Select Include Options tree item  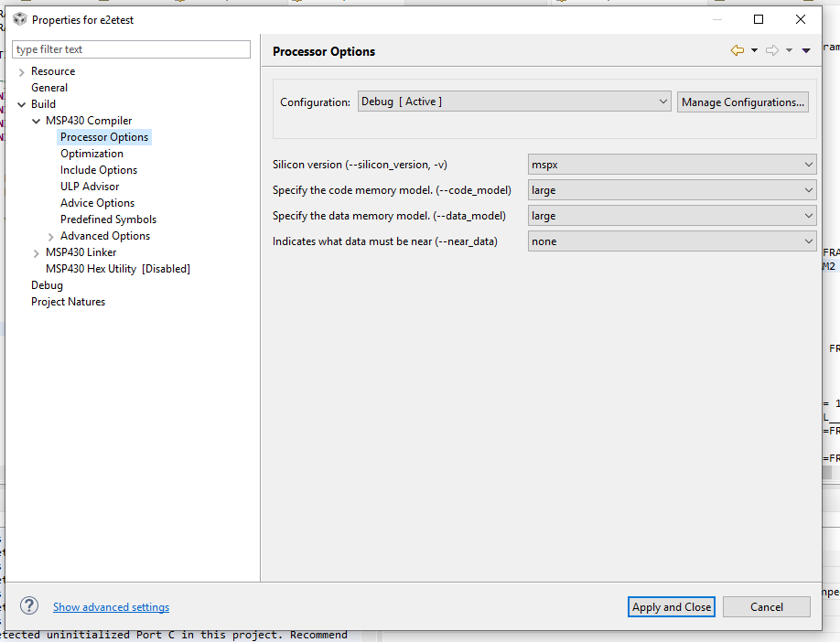tap(99, 170)
